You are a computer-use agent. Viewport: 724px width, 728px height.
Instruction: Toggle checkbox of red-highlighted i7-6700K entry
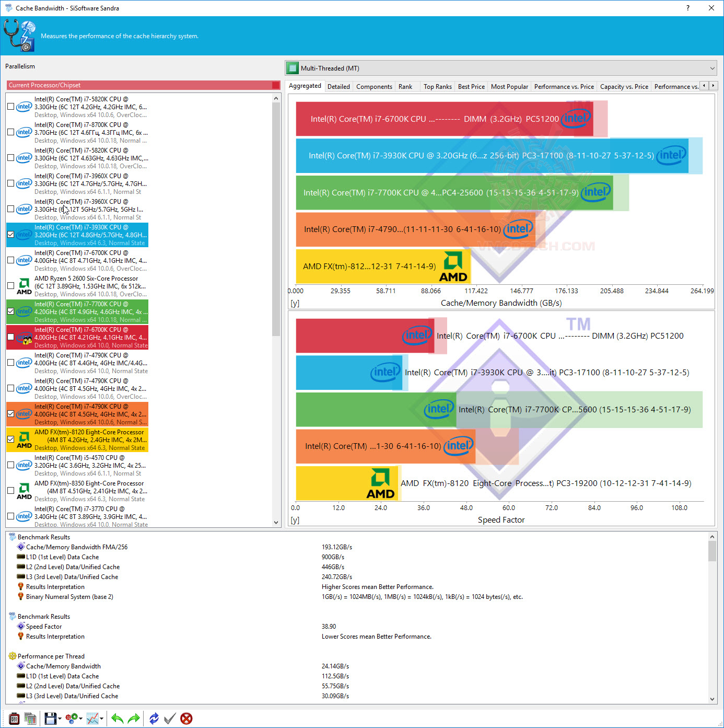10,337
